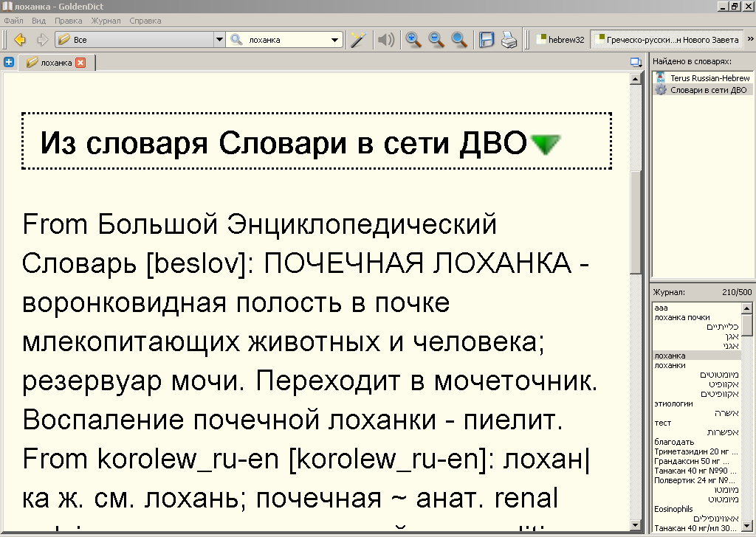Reset zoom with the plain magnifier
756x537 pixels.
(x=459, y=40)
